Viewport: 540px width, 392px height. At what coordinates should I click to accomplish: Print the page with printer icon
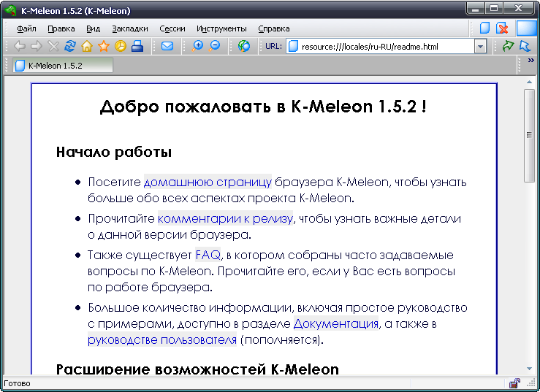coord(137,46)
